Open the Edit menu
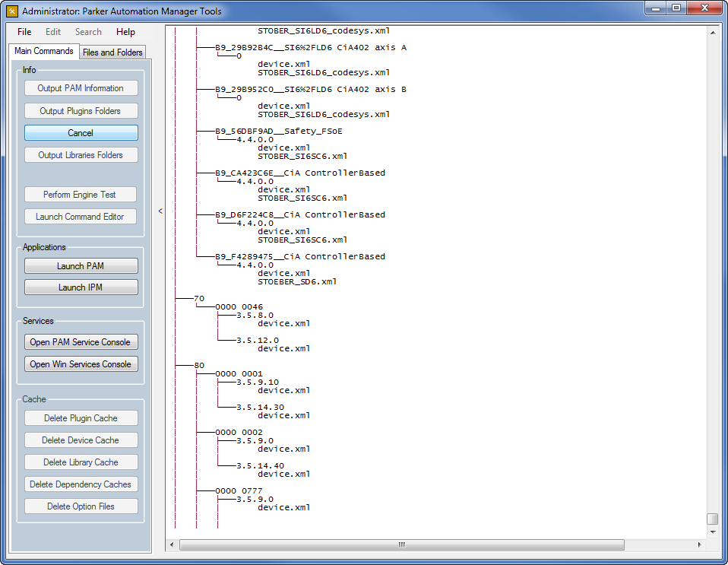The image size is (728, 565). click(53, 32)
